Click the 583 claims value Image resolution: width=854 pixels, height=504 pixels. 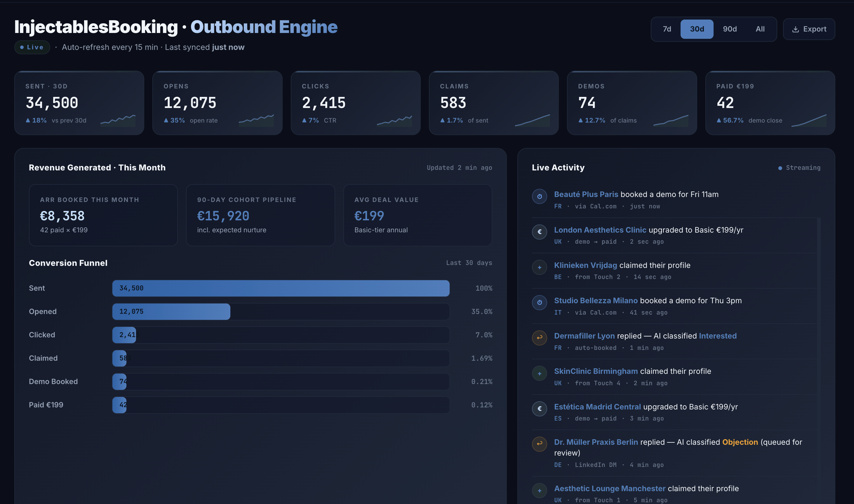pos(453,103)
